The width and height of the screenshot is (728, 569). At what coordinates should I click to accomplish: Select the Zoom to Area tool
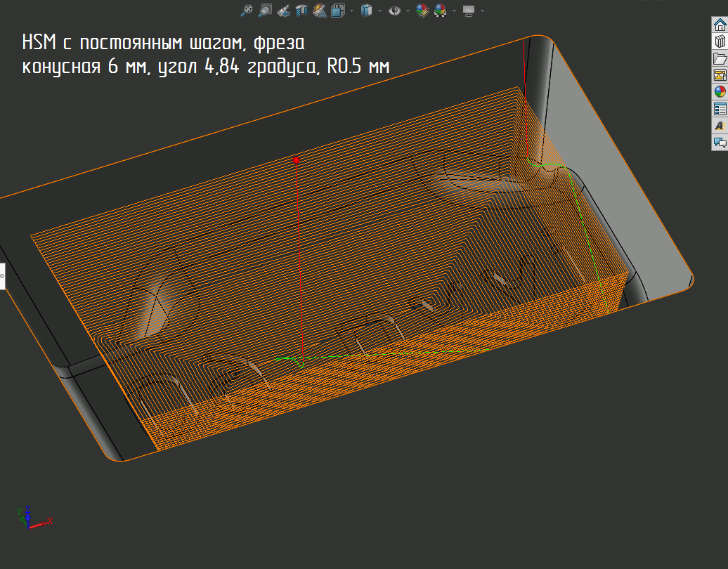(265, 11)
